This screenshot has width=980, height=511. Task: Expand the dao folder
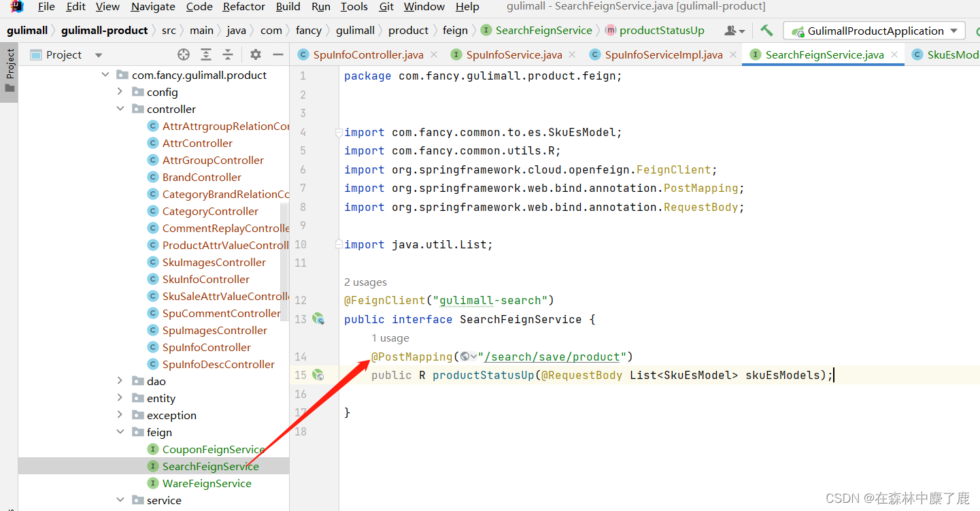(120, 381)
